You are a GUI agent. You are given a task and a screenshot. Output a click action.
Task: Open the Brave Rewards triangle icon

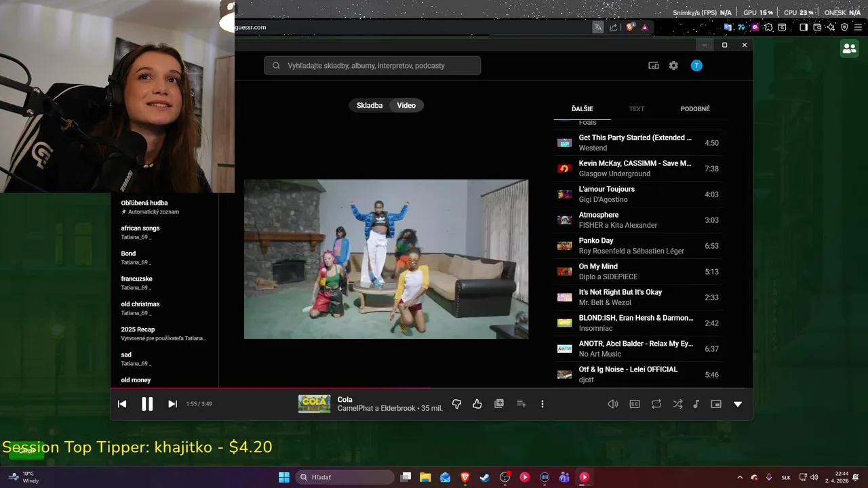coord(645,27)
